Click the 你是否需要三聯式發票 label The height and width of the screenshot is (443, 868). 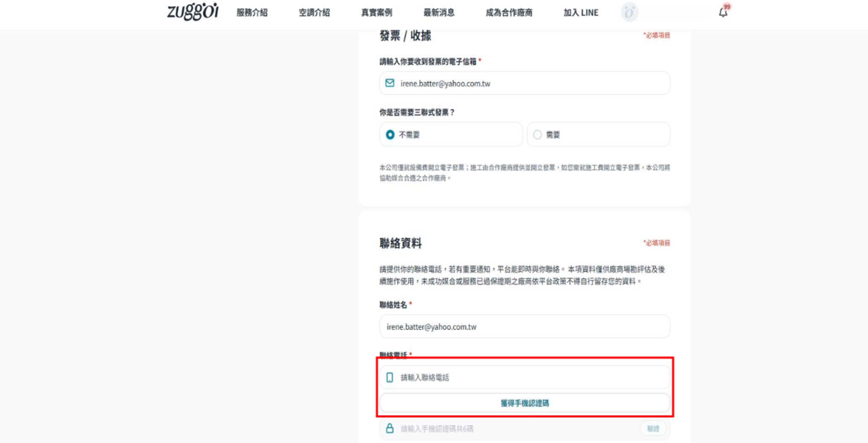[x=417, y=112]
